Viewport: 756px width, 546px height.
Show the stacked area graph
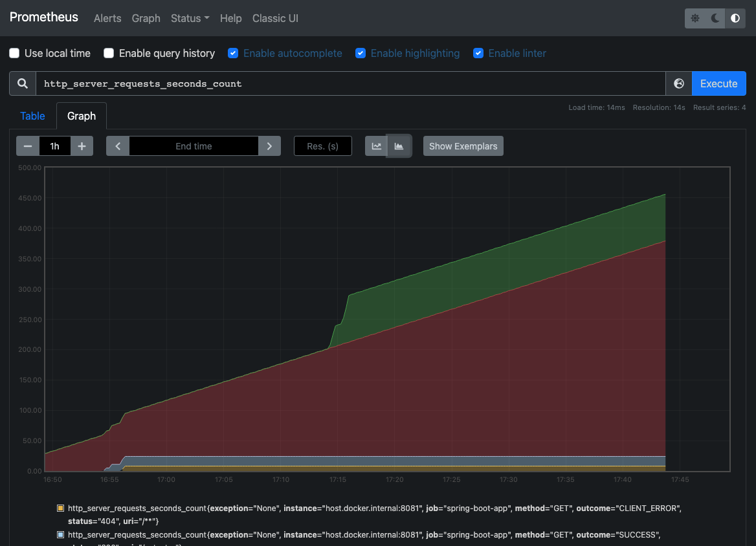point(399,146)
